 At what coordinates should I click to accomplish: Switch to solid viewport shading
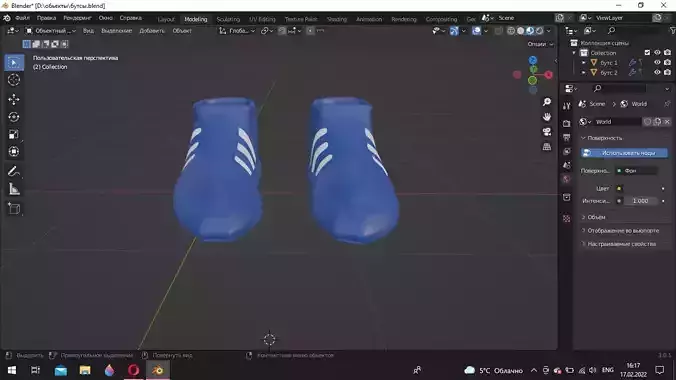[520, 31]
